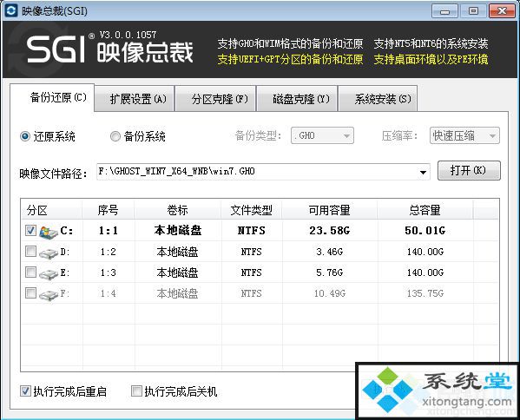Go to the 系统安装(S) tab
The image size is (520, 420).
pyautogui.click(x=378, y=99)
